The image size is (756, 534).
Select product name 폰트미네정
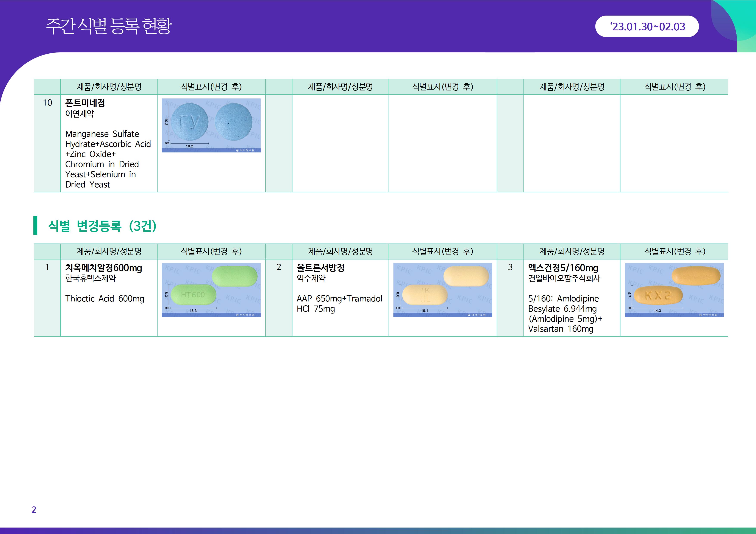(x=85, y=103)
